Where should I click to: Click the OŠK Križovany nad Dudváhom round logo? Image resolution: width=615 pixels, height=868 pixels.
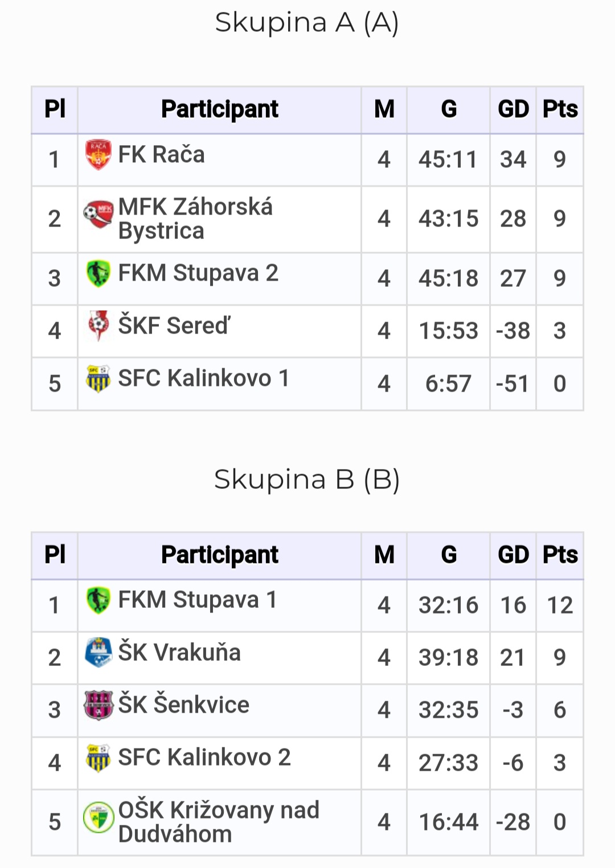(98, 817)
